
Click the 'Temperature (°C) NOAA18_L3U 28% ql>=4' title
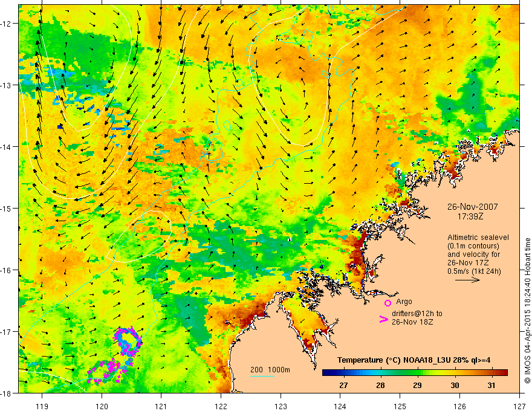(414, 360)
